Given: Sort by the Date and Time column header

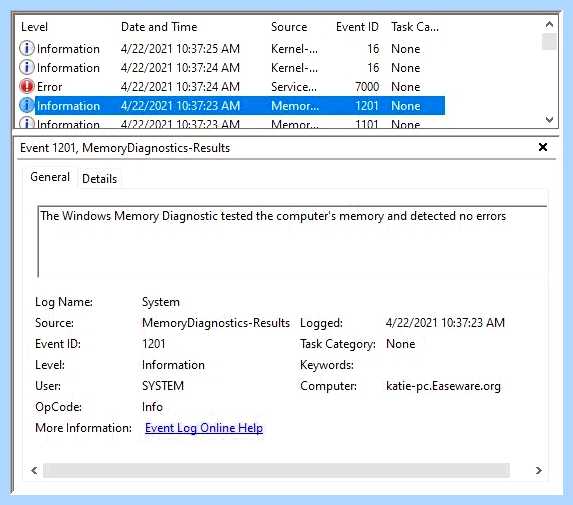Looking at the screenshot, I should coord(159,27).
